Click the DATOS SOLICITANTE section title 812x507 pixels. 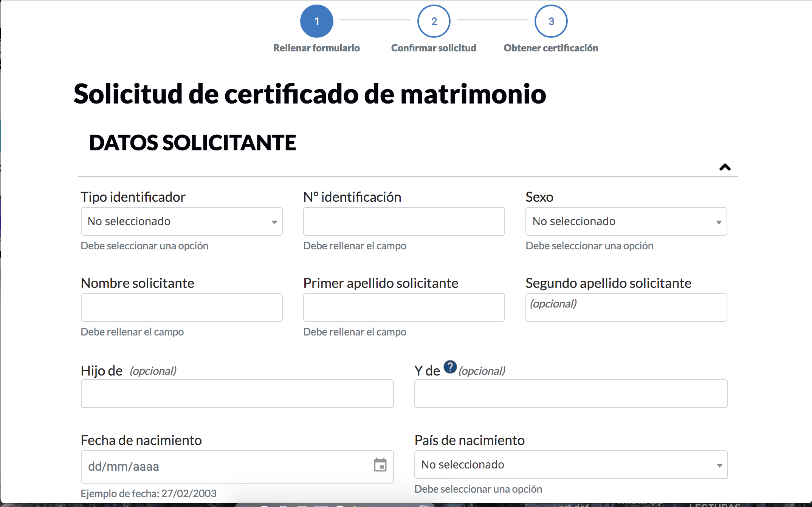point(192,143)
